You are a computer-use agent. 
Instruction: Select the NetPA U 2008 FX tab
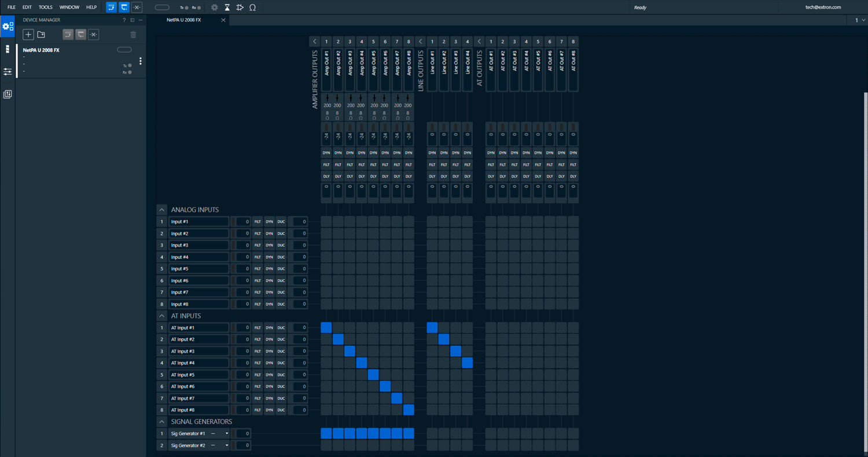[187, 20]
